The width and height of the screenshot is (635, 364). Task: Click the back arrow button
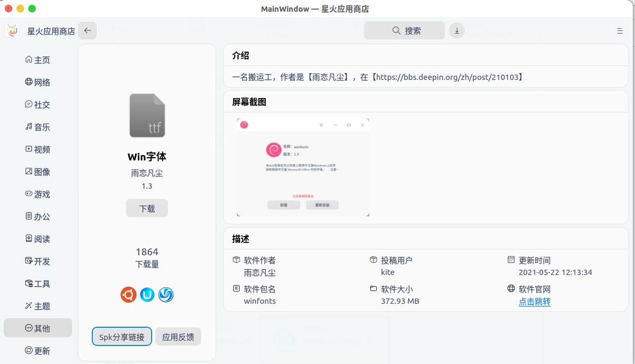(x=88, y=30)
